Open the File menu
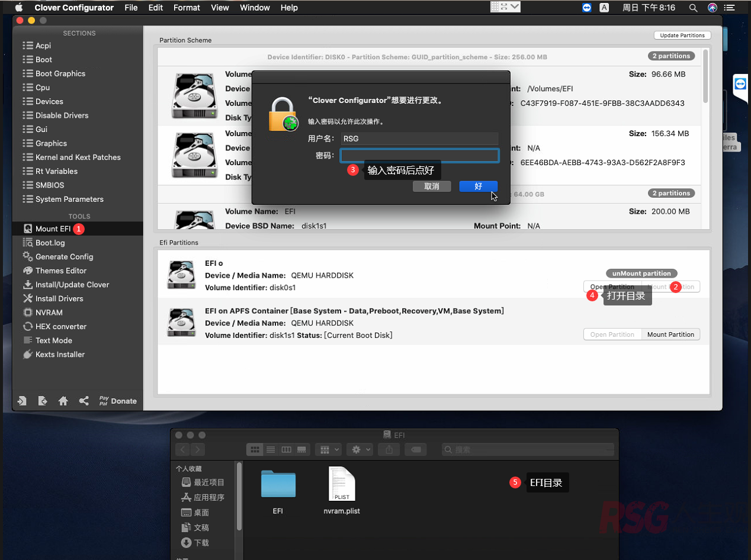The height and width of the screenshot is (560, 751). [x=131, y=8]
